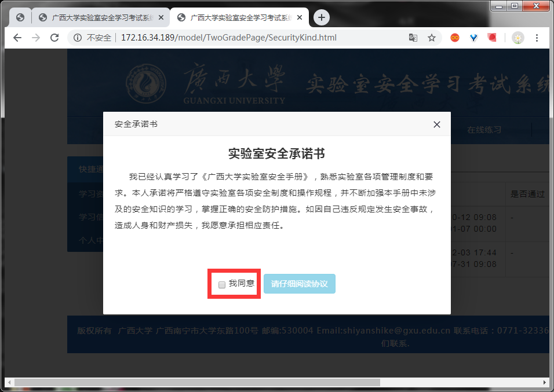Viewport: 554px width, 392px height.
Task: Click the browser back arrow
Action: tap(17, 38)
